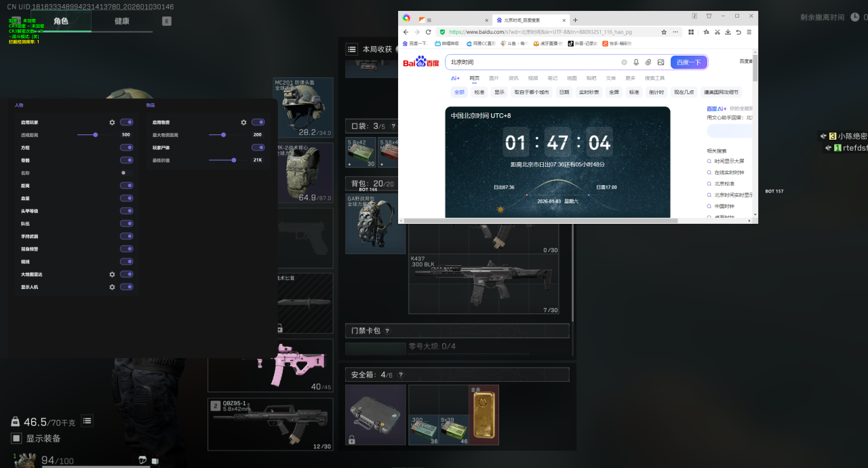Select the 图片 tab on Baidu
The width and height of the screenshot is (868, 468).
(x=494, y=78)
